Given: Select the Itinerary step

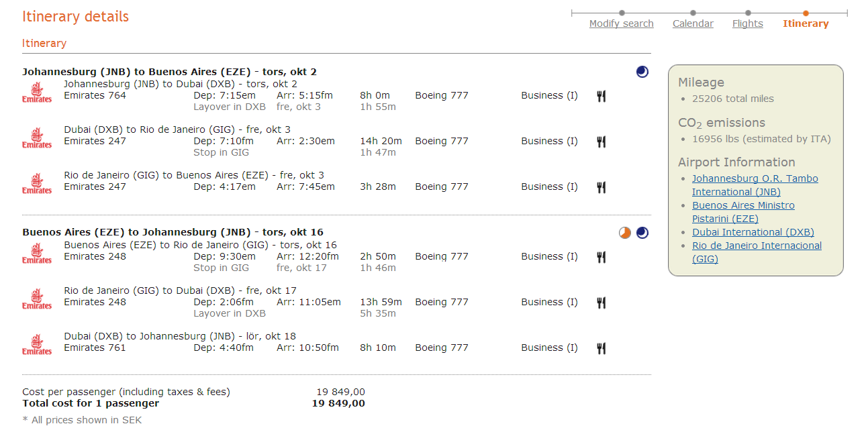Looking at the screenshot, I should [806, 23].
